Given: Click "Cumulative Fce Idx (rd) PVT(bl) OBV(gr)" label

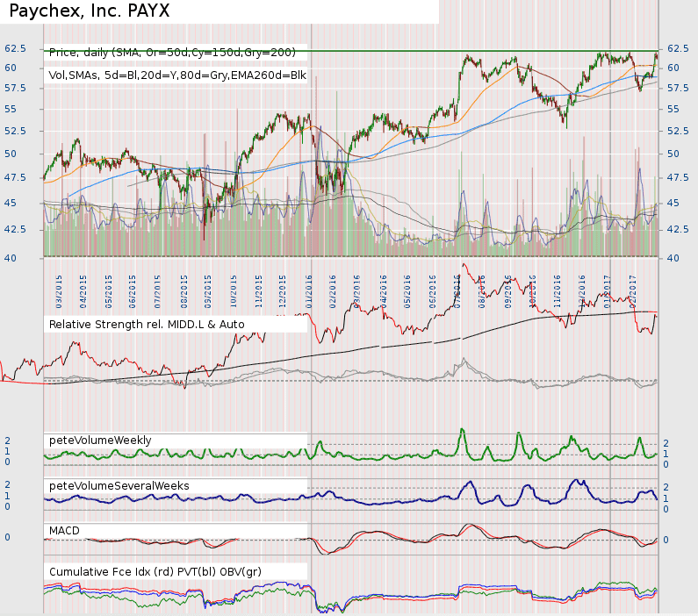Looking at the screenshot, I should coord(155,571).
